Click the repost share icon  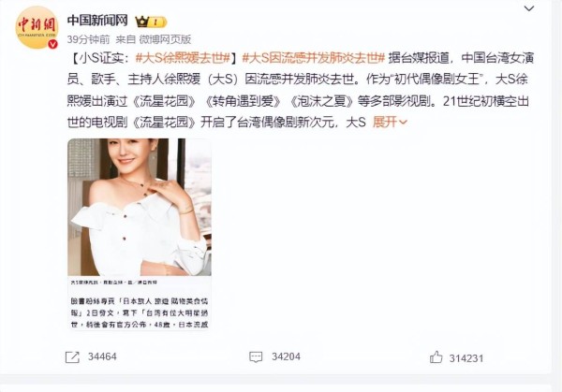click(72, 357)
